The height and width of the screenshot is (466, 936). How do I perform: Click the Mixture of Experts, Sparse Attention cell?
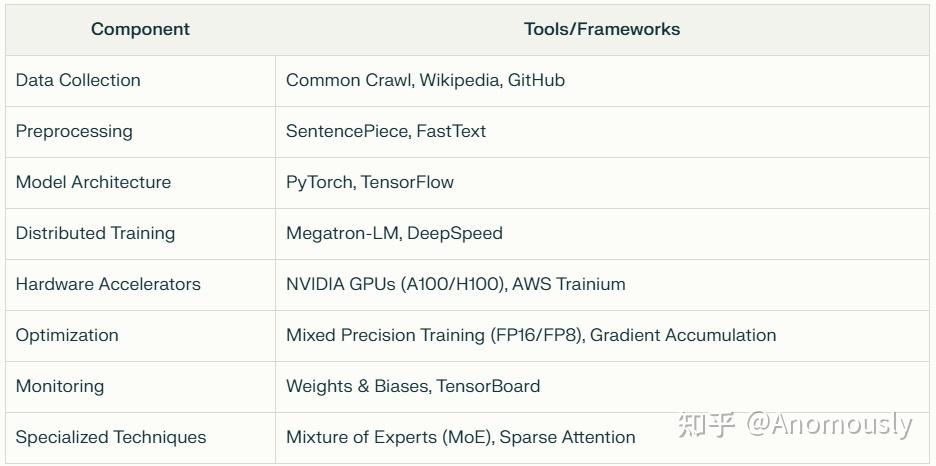click(460, 437)
